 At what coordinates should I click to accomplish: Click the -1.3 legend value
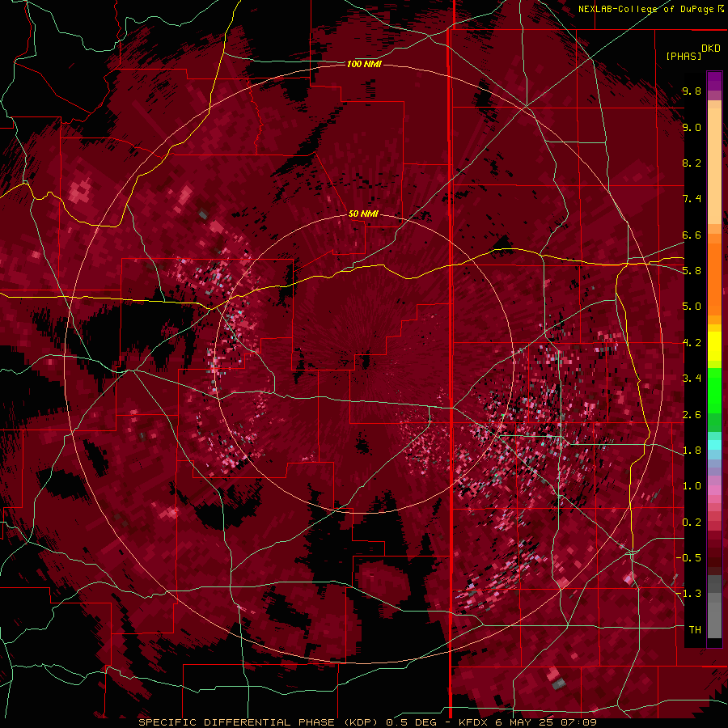689,594
